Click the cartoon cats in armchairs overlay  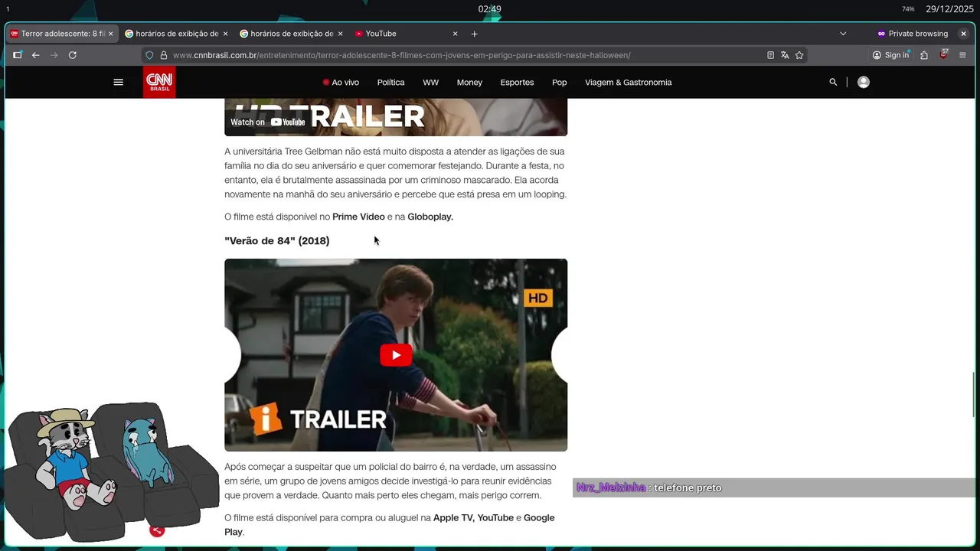pos(111,471)
